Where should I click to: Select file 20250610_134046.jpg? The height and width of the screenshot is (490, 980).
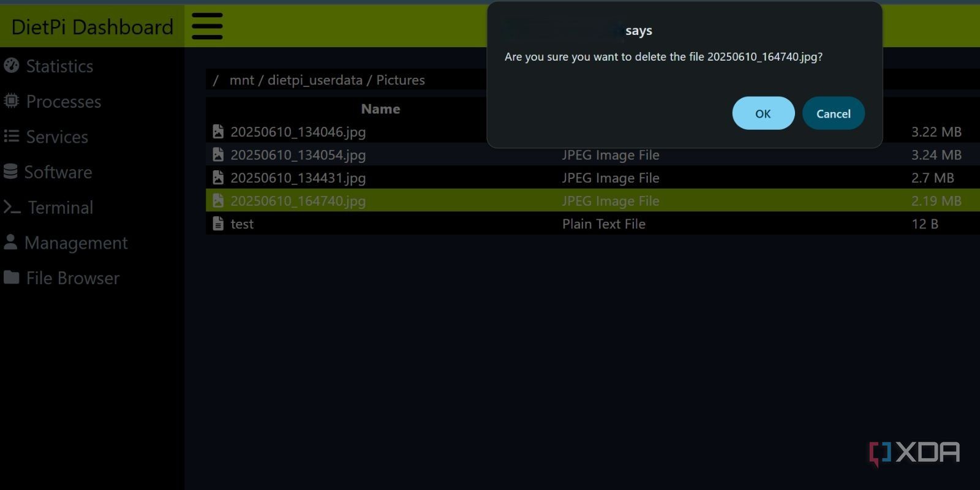tap(298, 132)
